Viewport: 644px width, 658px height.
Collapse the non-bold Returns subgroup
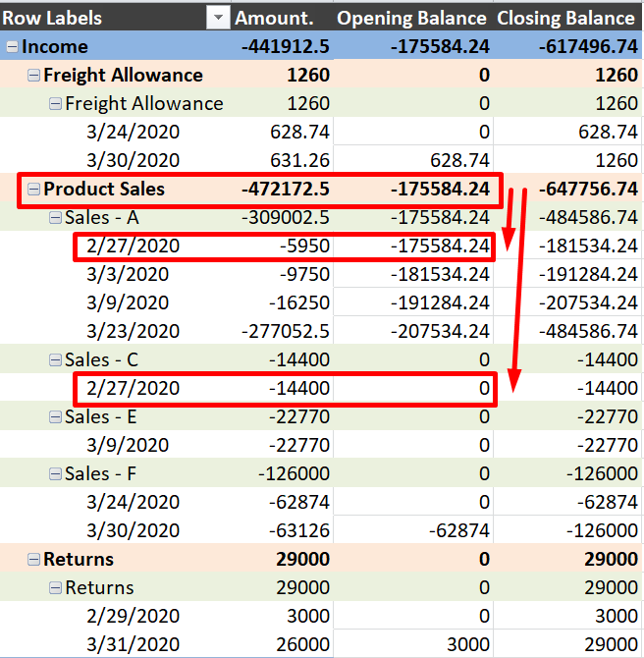click(x=55, y=587)
